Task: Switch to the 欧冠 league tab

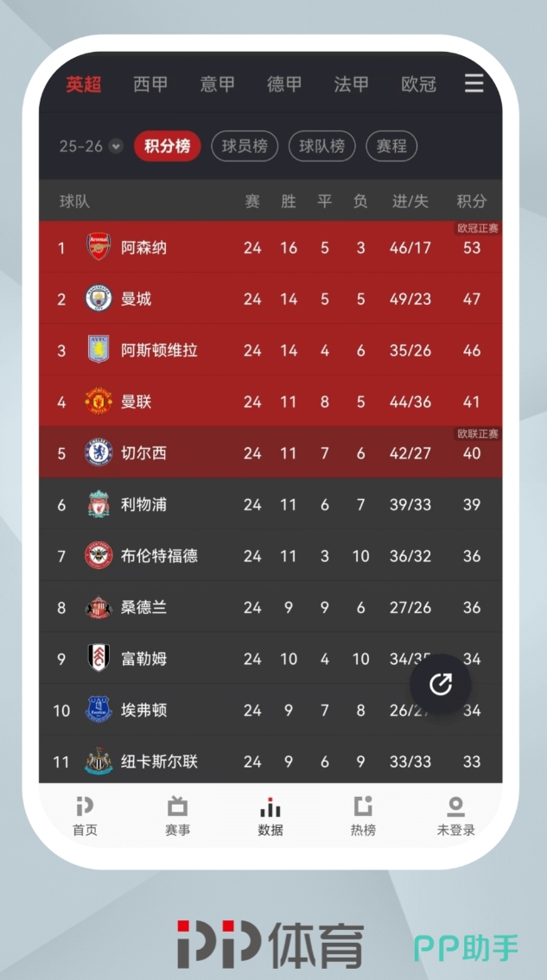Action: pyautogui.click(x=418, y=85)
